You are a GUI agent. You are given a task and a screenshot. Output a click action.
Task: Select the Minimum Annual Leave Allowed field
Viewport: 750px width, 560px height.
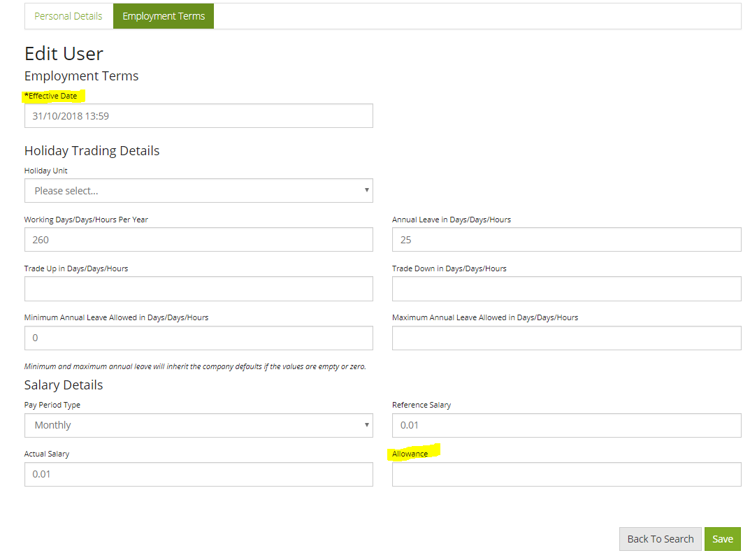(199, 338)
